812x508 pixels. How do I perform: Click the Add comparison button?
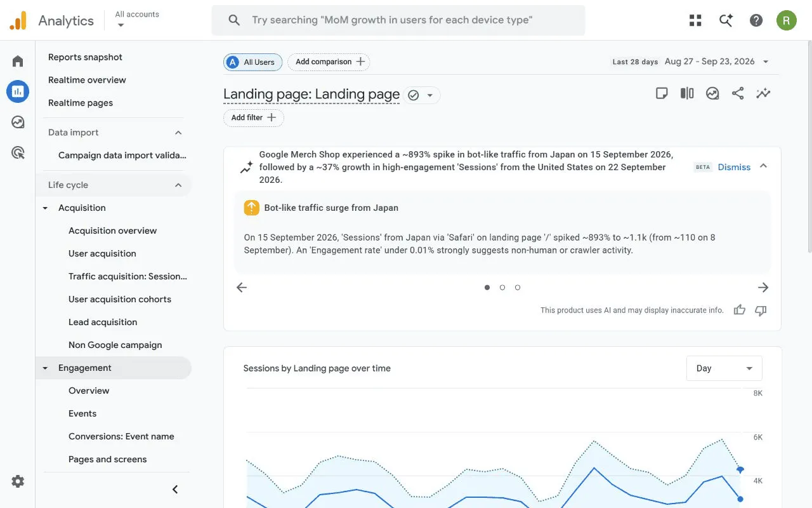[329, 62]
